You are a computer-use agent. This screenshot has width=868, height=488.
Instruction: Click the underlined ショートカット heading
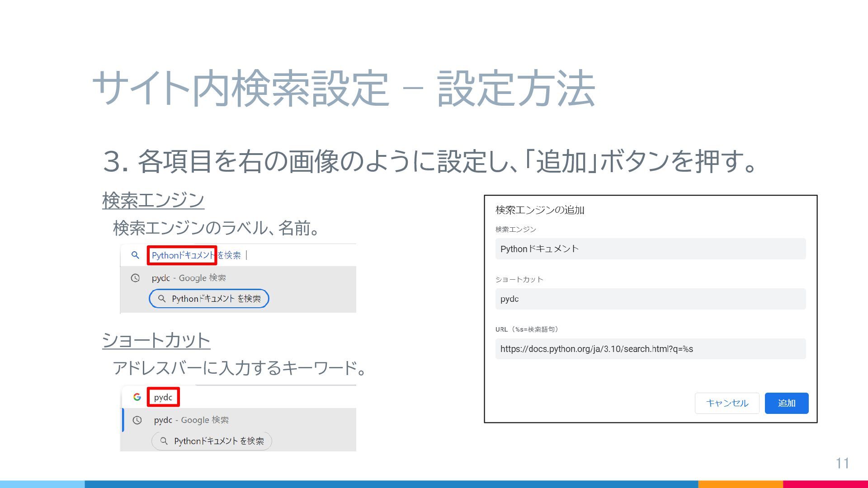pos(156,340)
